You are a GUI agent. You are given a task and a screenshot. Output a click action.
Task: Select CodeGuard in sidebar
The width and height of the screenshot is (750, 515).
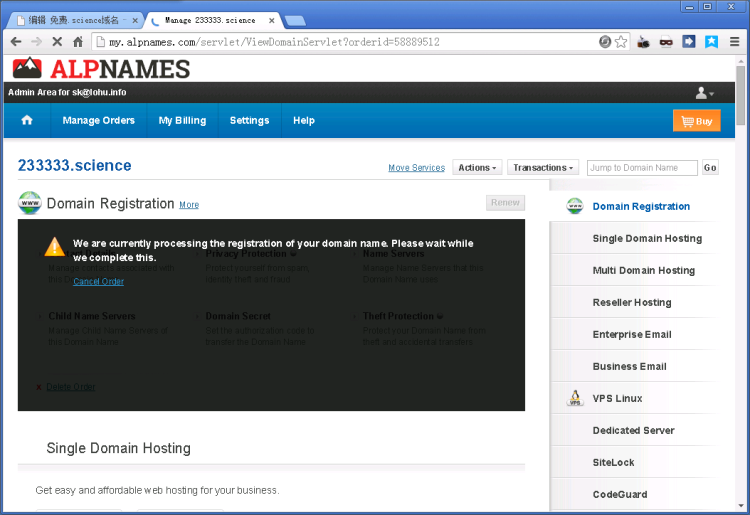pos(620,494)
